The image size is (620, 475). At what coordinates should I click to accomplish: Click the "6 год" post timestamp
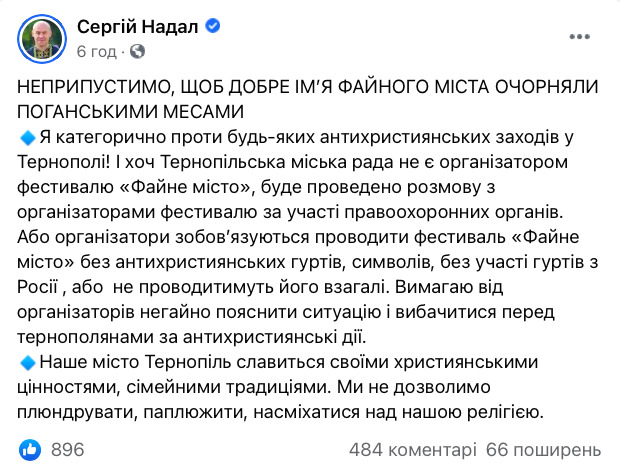[x=96, y=50]
